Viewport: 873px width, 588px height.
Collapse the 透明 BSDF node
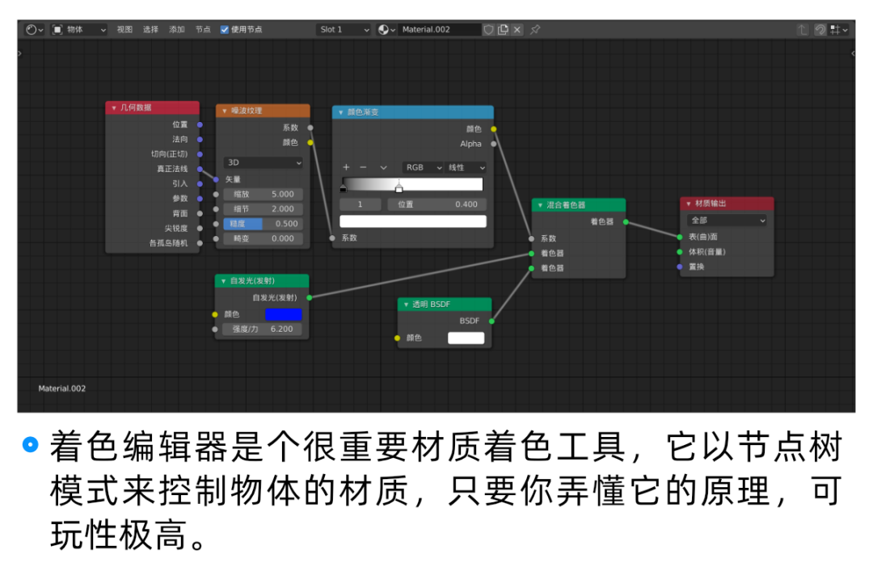point(406,304)
